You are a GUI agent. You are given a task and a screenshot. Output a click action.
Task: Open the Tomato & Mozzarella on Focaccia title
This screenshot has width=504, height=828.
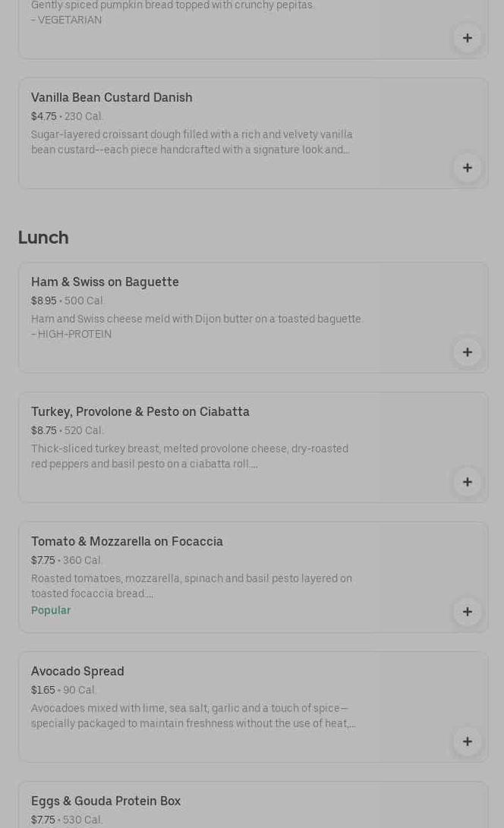click(x=127, y=542)
